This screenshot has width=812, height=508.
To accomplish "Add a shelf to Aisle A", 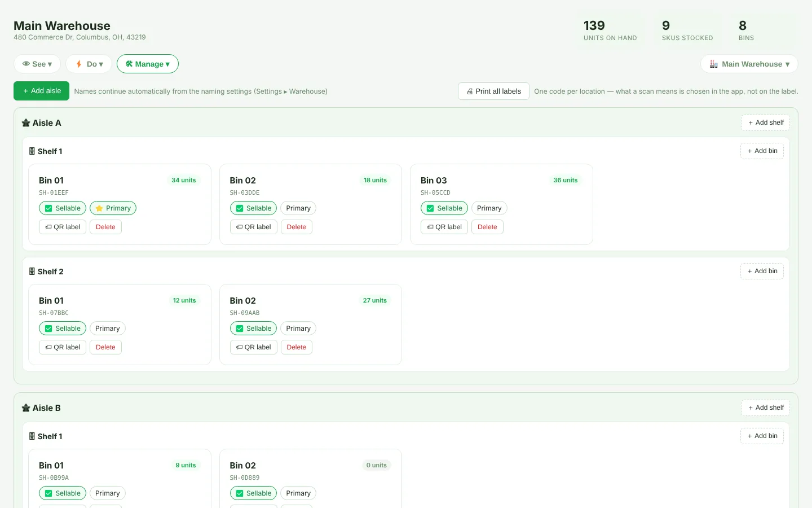I will 765,123.
